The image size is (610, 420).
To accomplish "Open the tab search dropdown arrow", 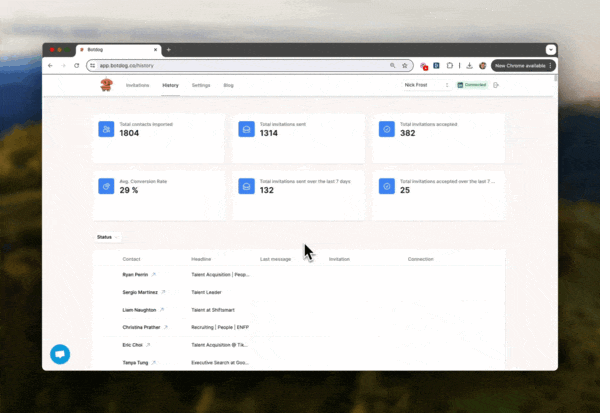I will 550,50.
